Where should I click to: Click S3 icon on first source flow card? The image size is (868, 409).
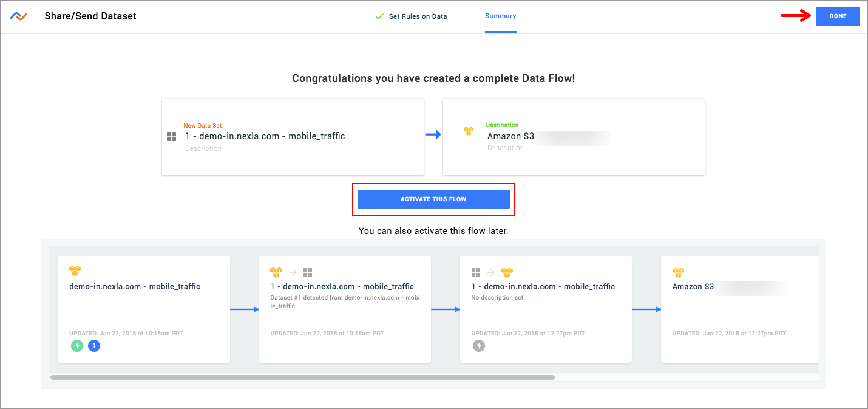(x=75, y=271)
